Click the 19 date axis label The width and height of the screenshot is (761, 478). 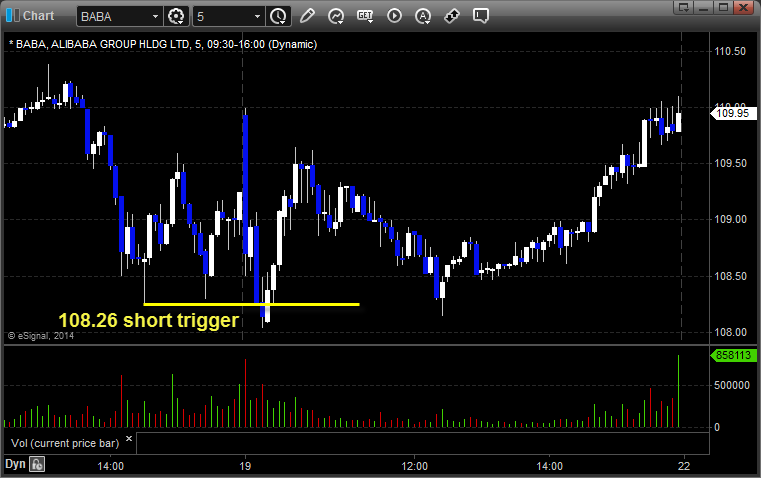(245, 466)
